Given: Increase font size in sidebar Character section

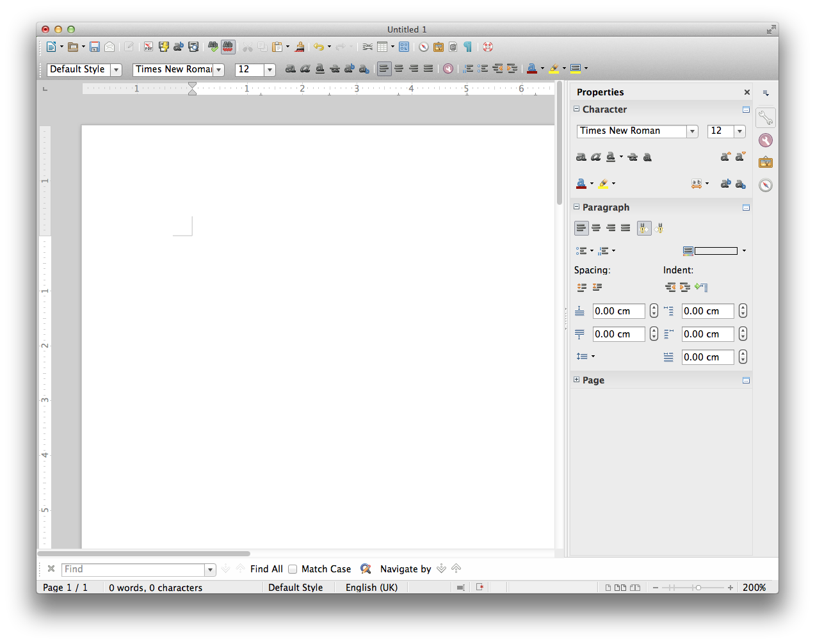Looking at the screenshot, I should click(x=725, y=157).
